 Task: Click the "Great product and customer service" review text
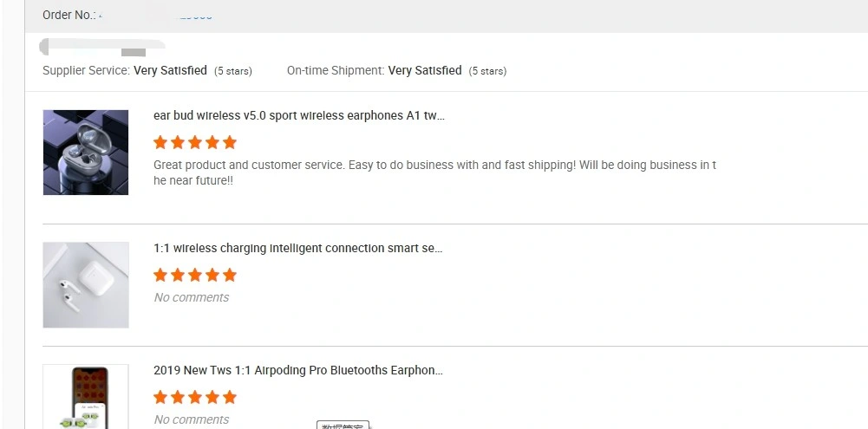[x=434, y=172]
